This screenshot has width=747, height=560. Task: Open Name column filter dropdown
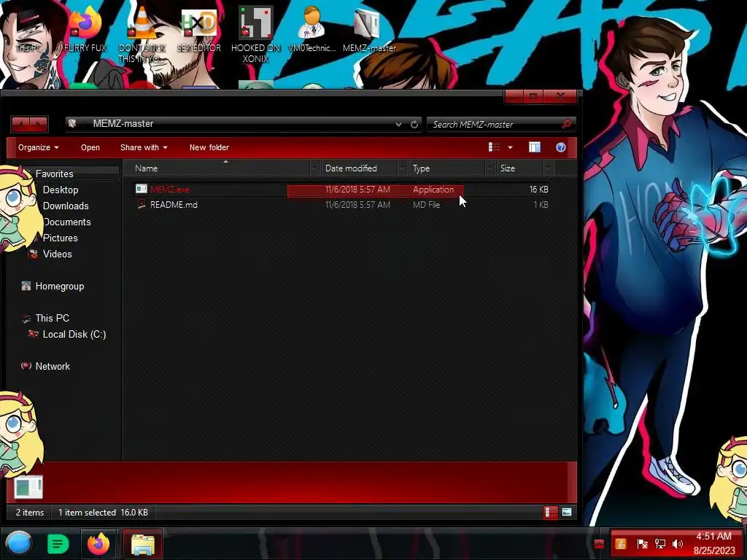click(314, 168)
